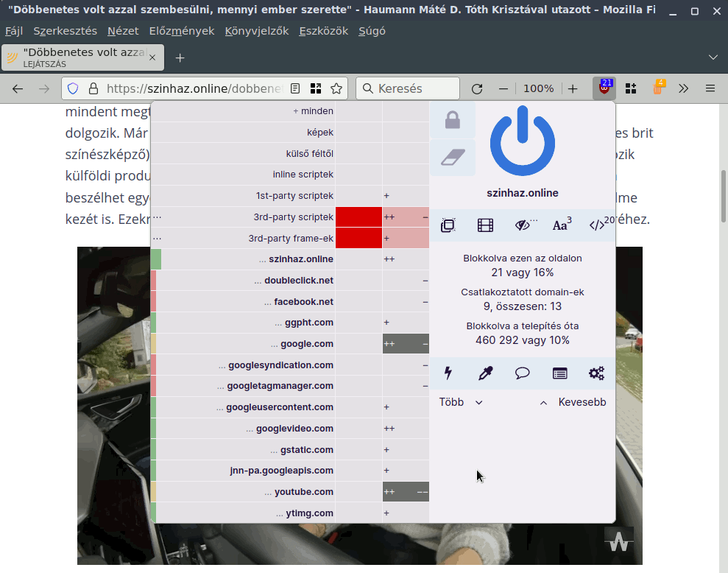The width and height of the screenshot is (728, 573).
Task: Open element picker eyedropper icon
Action: (485, 373)
